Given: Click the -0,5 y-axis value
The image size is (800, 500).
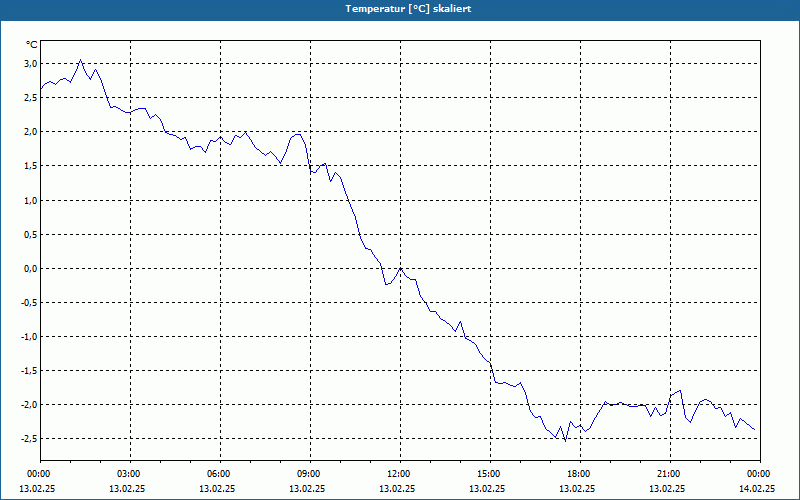Looking at the screenshot, I should pos(30,303).
